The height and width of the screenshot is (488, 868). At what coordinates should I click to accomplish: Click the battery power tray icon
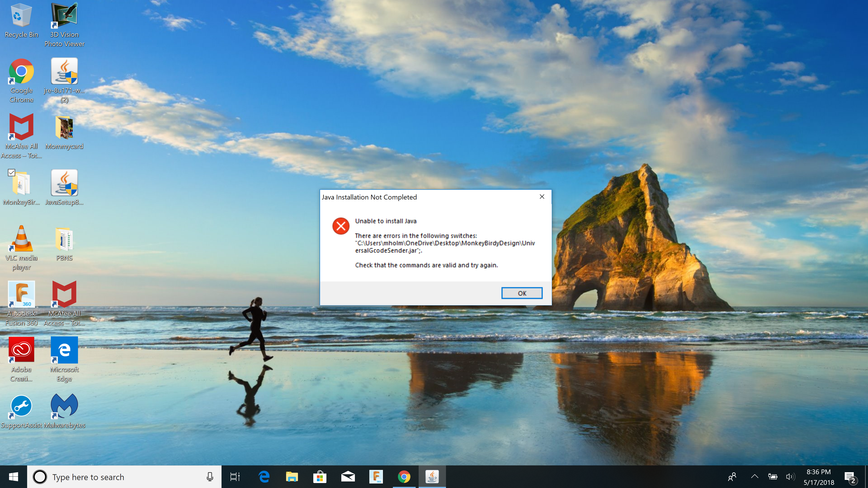tap(772, 477)
